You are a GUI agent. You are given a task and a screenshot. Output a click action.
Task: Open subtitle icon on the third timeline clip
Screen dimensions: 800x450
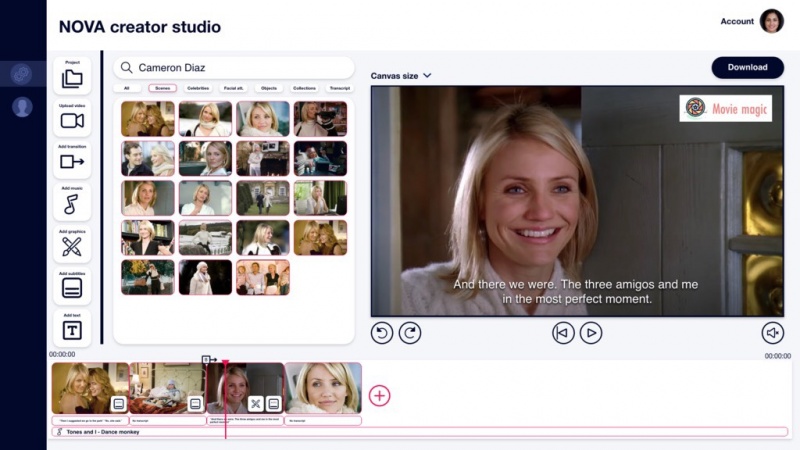[x=273, y=404]
